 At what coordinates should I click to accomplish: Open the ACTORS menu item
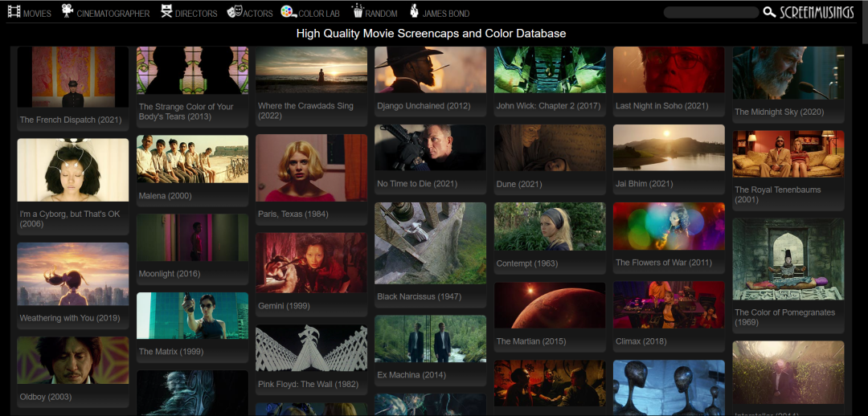click(x=258, y=14)
